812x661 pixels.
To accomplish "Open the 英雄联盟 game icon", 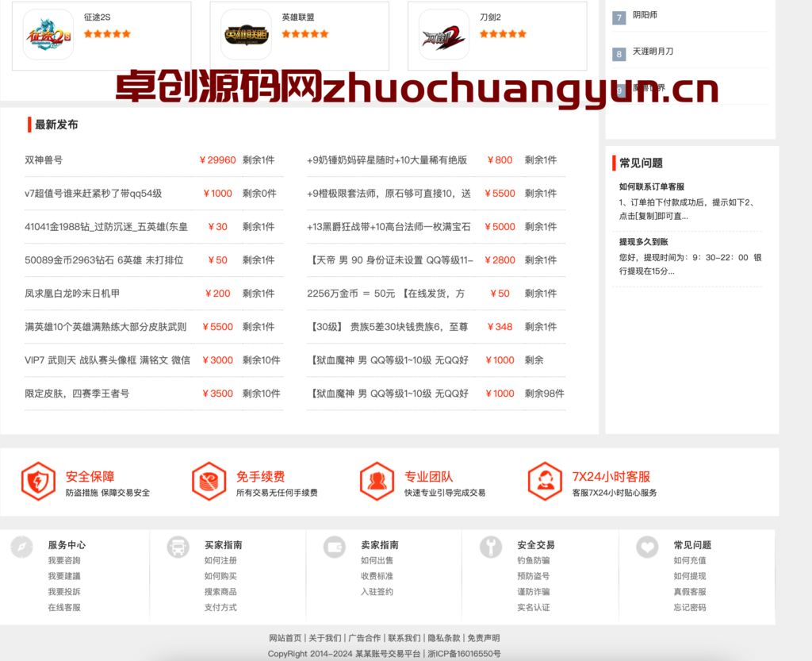I will pyautogui.click(x=246, y=35).
